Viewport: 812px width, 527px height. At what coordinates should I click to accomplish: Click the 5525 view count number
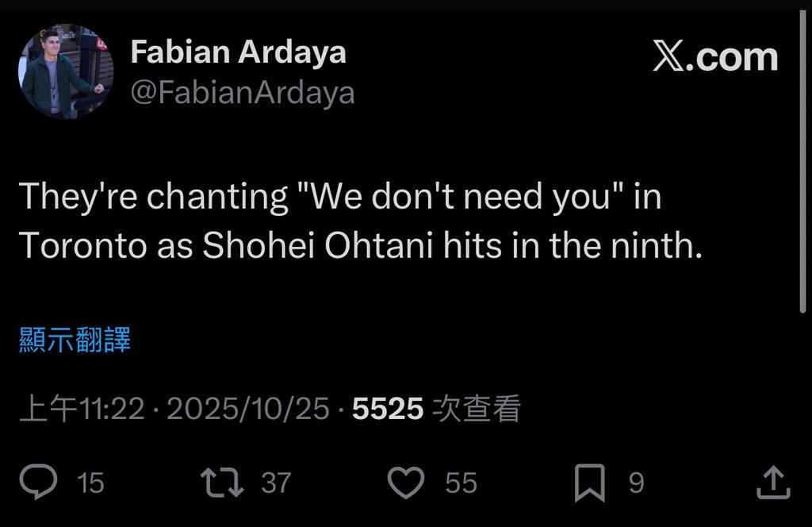388,409
